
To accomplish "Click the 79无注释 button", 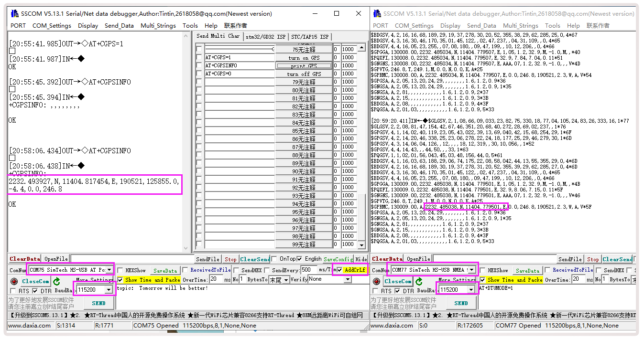I will point(304,82).
